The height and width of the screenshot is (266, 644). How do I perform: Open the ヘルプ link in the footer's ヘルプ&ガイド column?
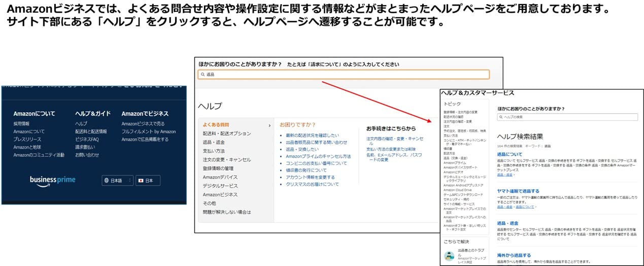pos(81,123)
